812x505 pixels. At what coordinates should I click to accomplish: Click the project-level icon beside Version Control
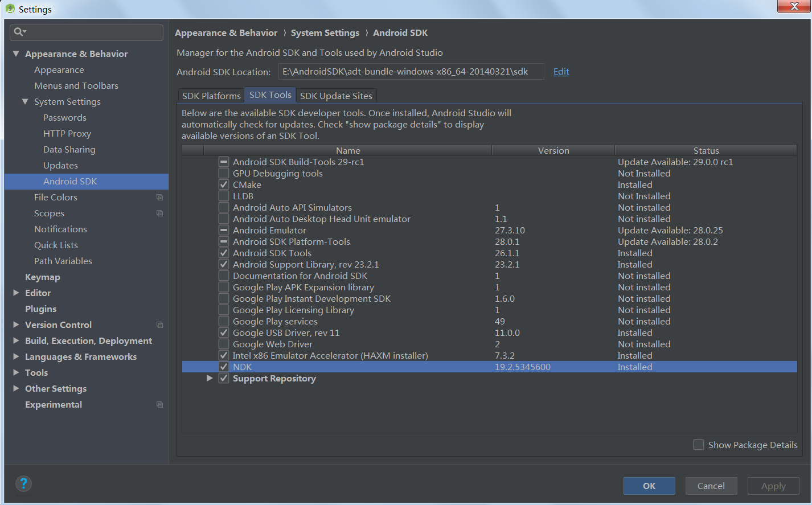click(159, 325)
